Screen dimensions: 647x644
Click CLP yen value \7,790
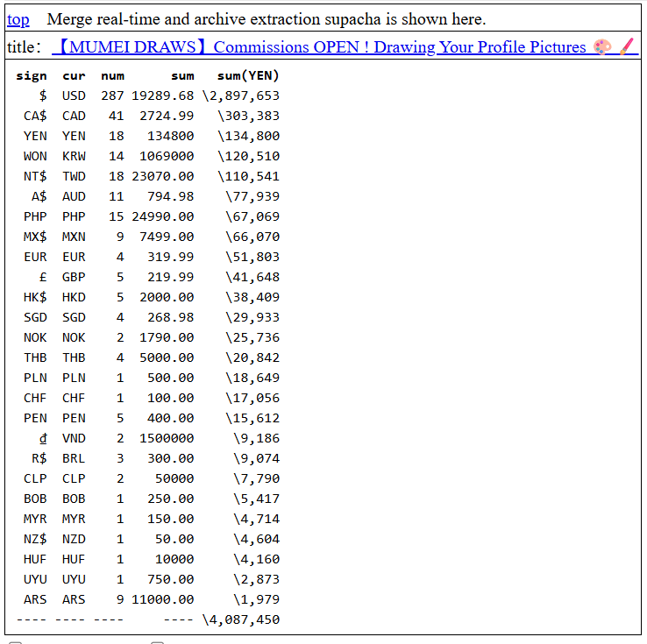256,478
